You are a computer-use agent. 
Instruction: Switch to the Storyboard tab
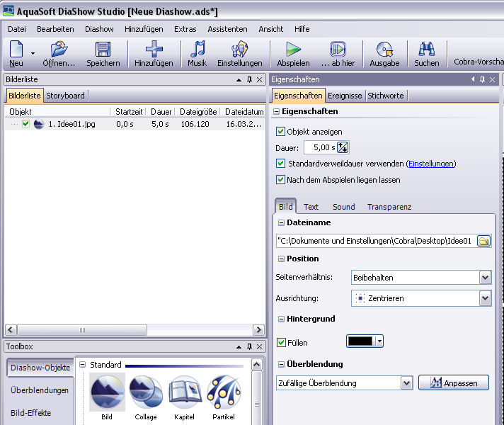[x=65, y=96]
